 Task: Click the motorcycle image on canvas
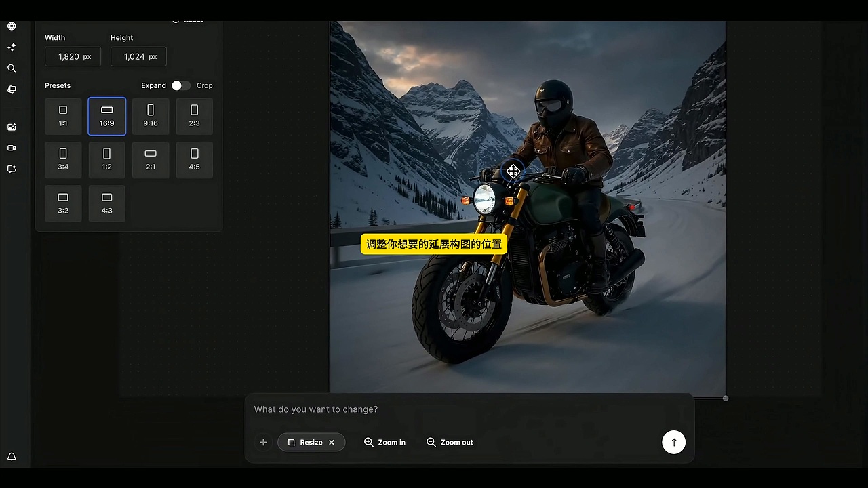click(528, 207)
